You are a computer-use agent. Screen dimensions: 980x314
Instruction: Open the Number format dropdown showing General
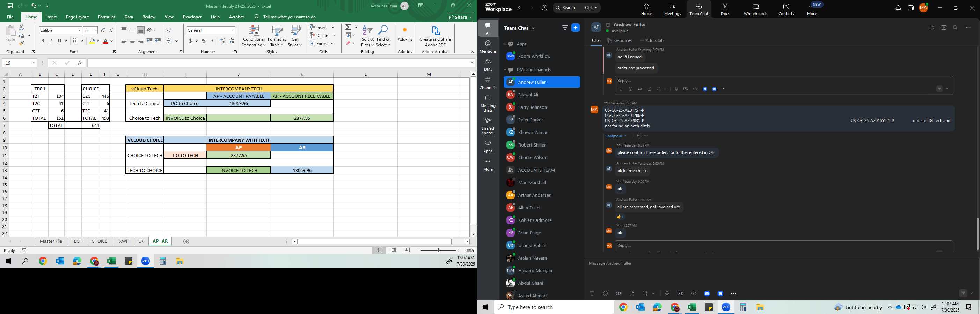(233, 30)
